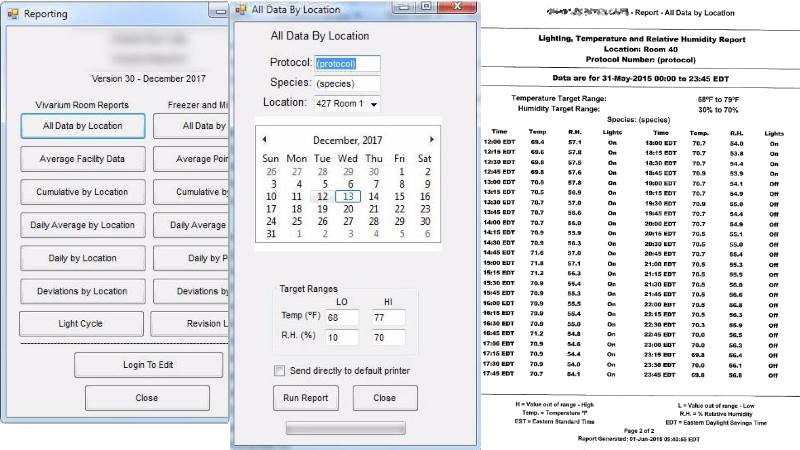The width and height of the screenshot is (800, 450).
Task: Click Location: Room 40 report heading
Action: (x=641, y=49)
